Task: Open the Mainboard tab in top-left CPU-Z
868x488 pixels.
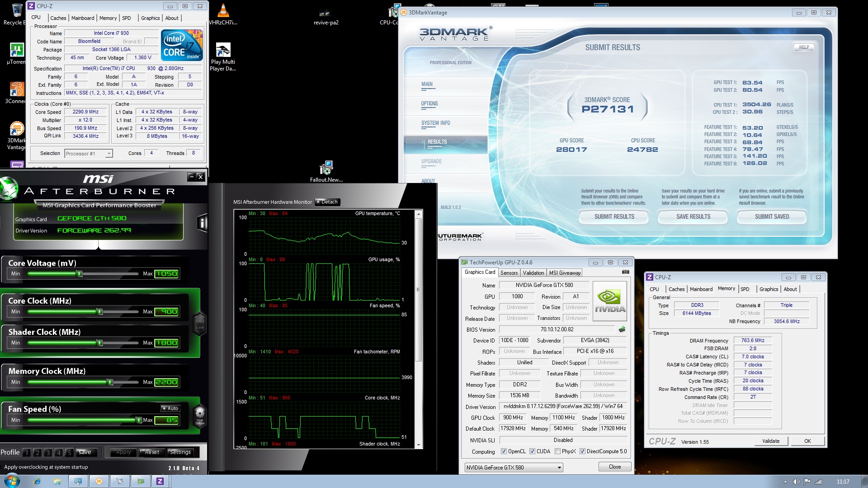Action: click(x=83, y=18)
